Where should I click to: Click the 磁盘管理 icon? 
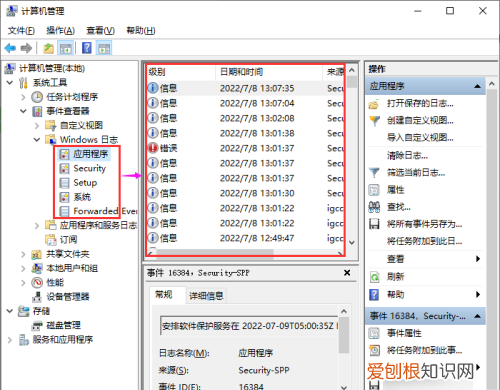click(x=37, y=325)
